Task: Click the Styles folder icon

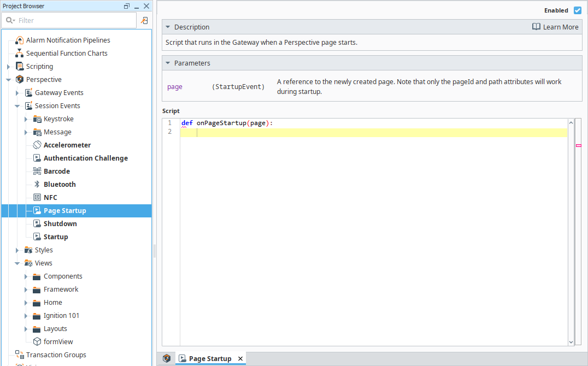Action: [28, 250]
